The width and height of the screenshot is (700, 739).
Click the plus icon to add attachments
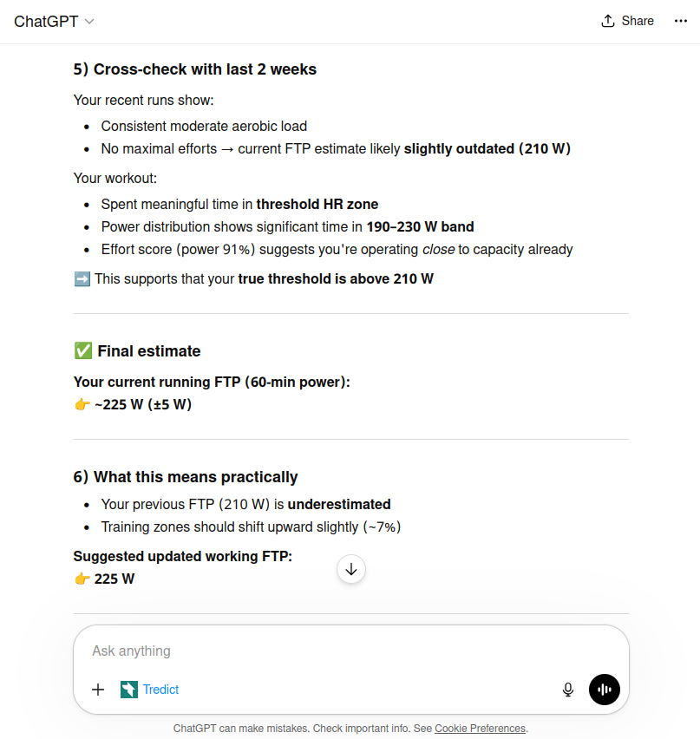pyautogui.click(x=98, y=690)
